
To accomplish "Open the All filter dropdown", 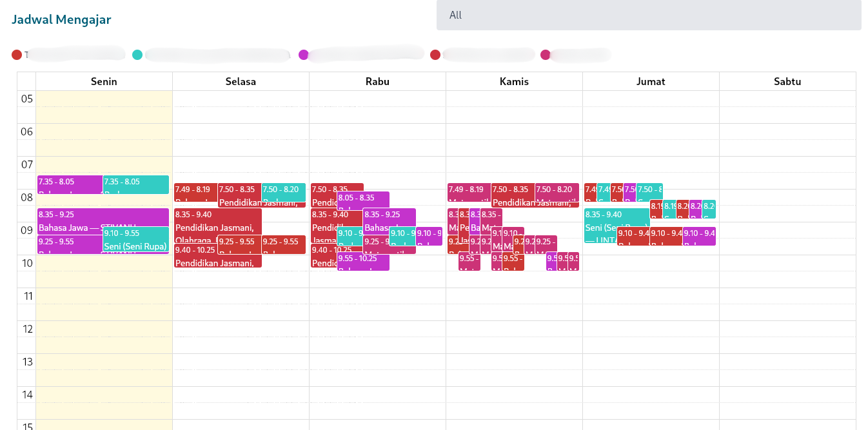I will [x=648, y=15].
